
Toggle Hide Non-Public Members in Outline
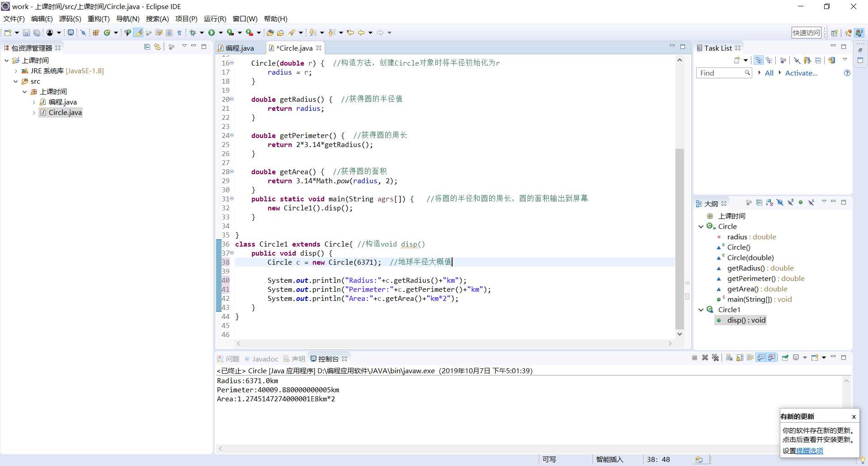(801, 203)
